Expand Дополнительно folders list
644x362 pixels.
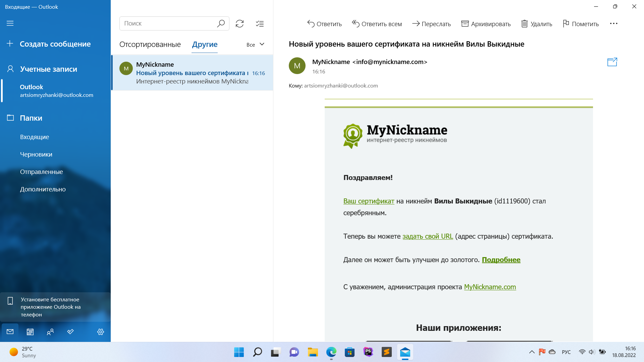pyautogui.click(x=43, y=189)
